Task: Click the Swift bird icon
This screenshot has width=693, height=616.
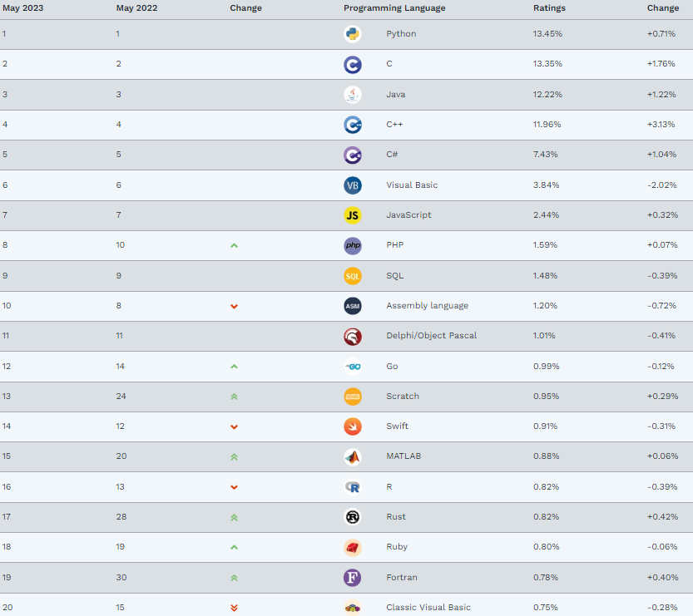Action: click(x=352, y=426)
